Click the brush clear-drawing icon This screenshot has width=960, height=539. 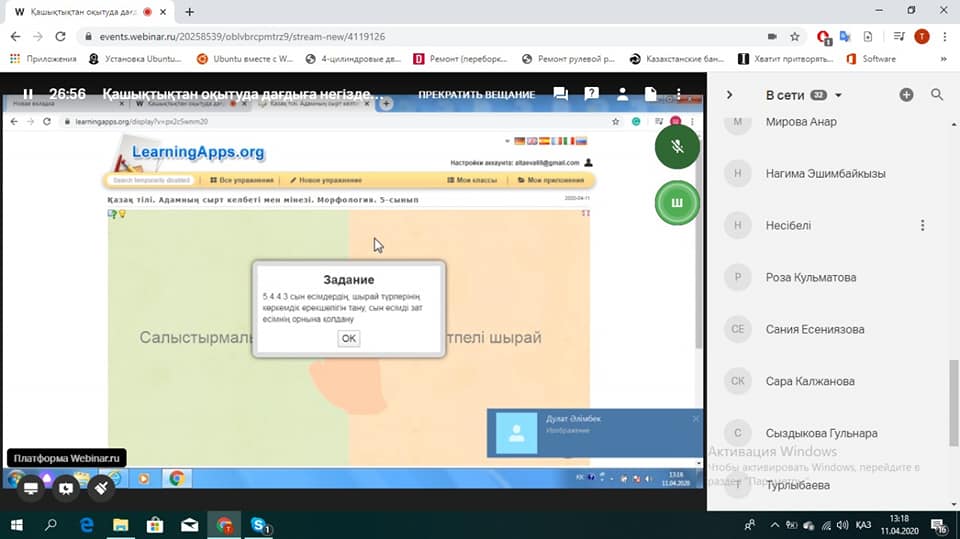pyautogui.click(x=101, y=488)
